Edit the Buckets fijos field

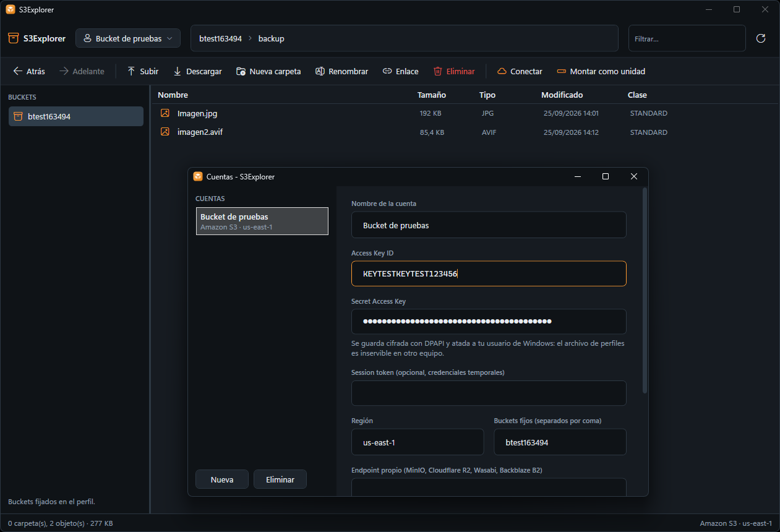560,442
